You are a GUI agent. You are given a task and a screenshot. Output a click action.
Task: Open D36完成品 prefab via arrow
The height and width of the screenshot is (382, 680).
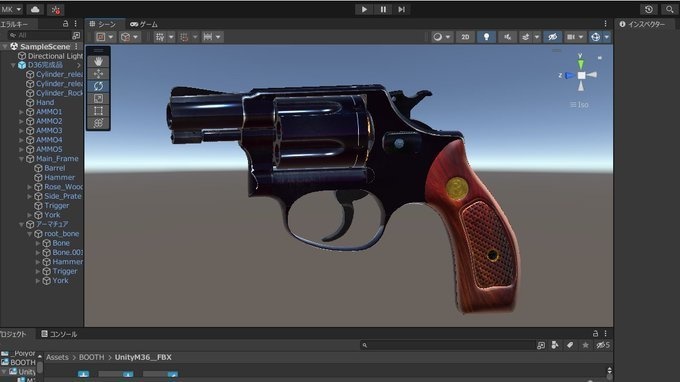pos(79,65)
